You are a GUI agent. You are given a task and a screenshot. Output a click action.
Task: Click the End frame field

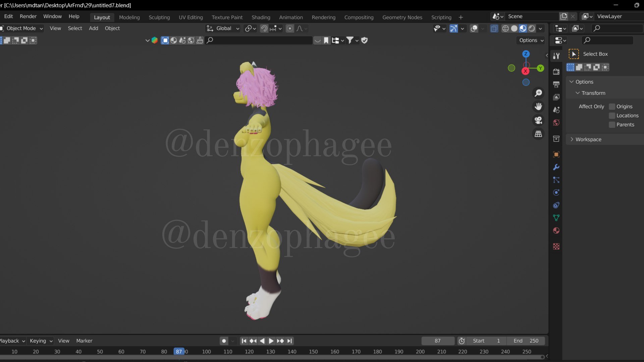point(526,341)
